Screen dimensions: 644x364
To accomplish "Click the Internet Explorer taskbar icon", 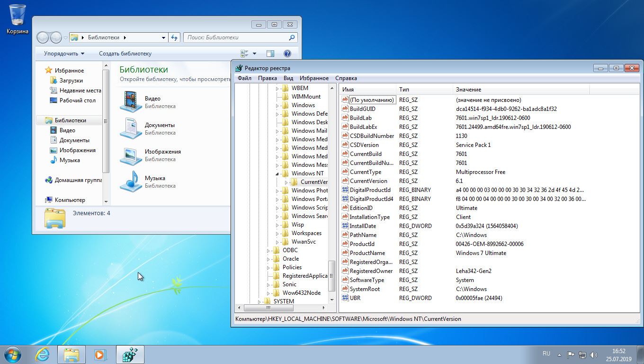I will coord(42,355).
